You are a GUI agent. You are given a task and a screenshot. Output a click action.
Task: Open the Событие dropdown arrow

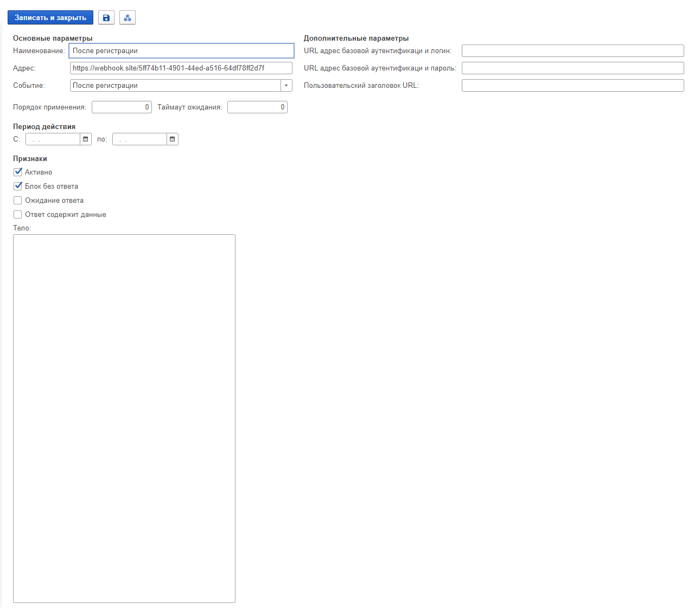(286, 86)
